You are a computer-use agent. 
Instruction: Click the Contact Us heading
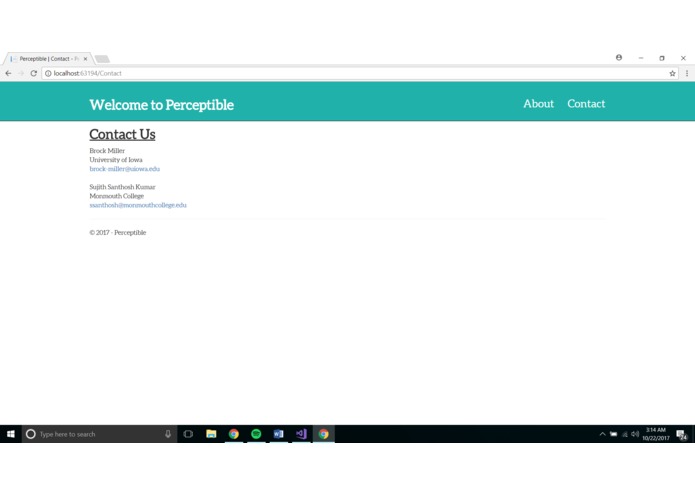pos(122,134)
